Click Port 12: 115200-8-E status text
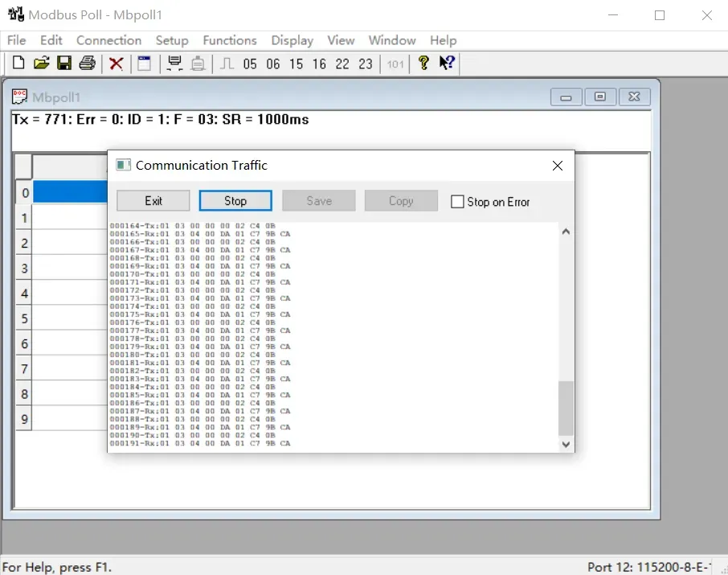 (649, 567)
